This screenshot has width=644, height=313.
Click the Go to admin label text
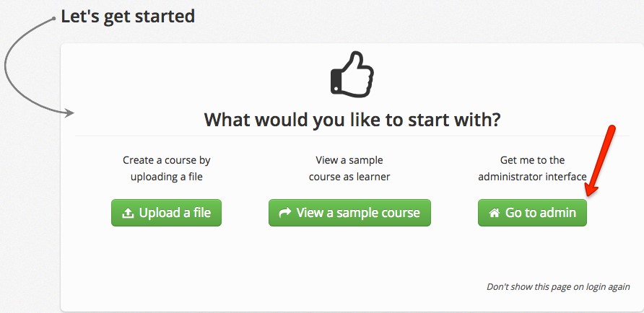tap(541, 213)
